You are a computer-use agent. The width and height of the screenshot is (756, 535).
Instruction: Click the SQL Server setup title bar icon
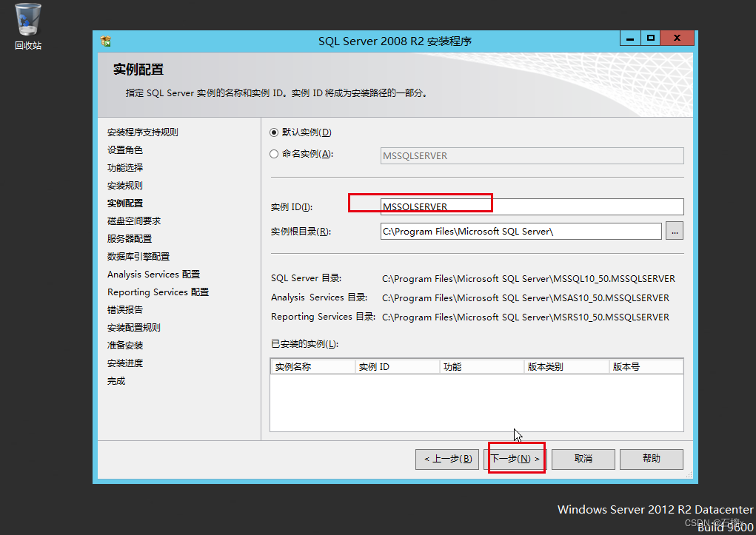106,41
